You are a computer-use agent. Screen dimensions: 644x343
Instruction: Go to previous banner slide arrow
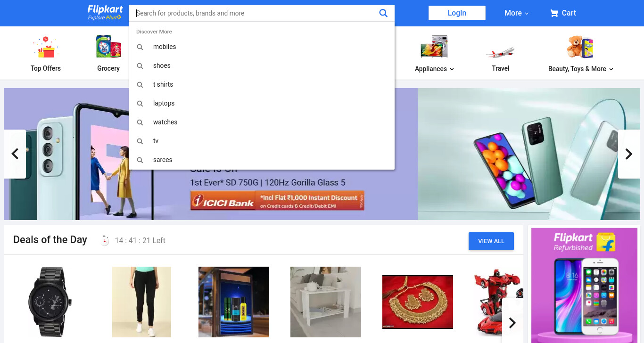[15, 154]
